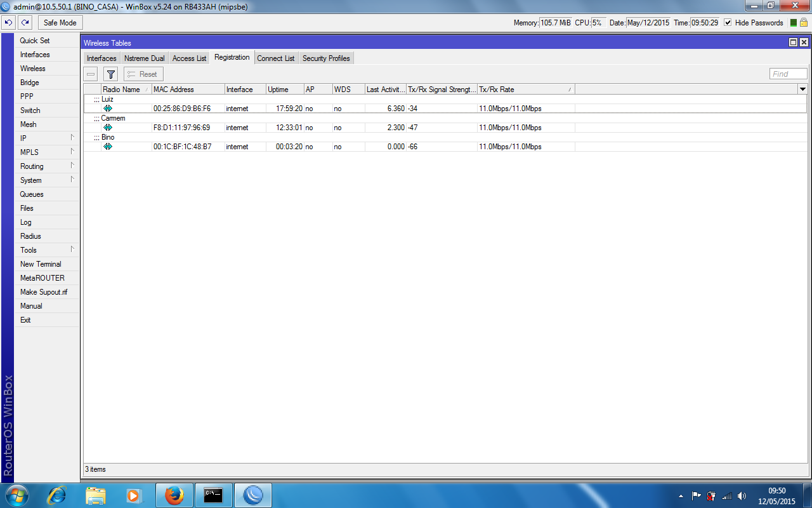Open Quick Set from sidebar
This screenshot has height=508, width=812.
(x=48, y=41)
